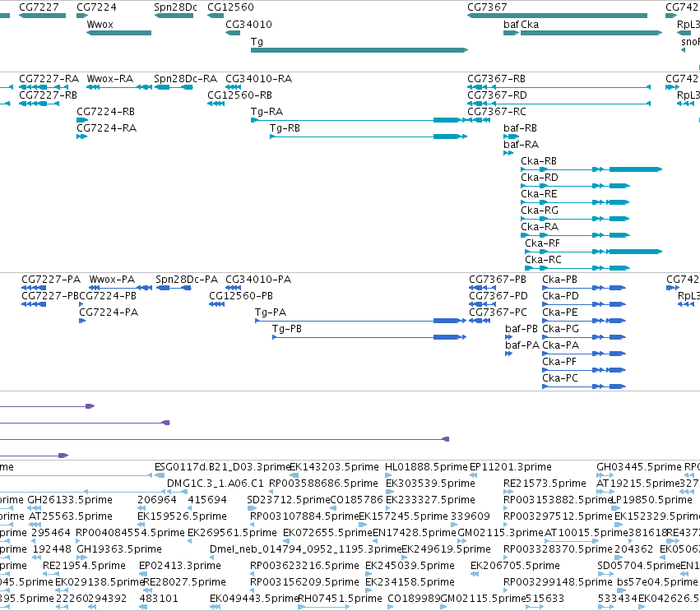Select the Cka-RD transcript label

540,178
